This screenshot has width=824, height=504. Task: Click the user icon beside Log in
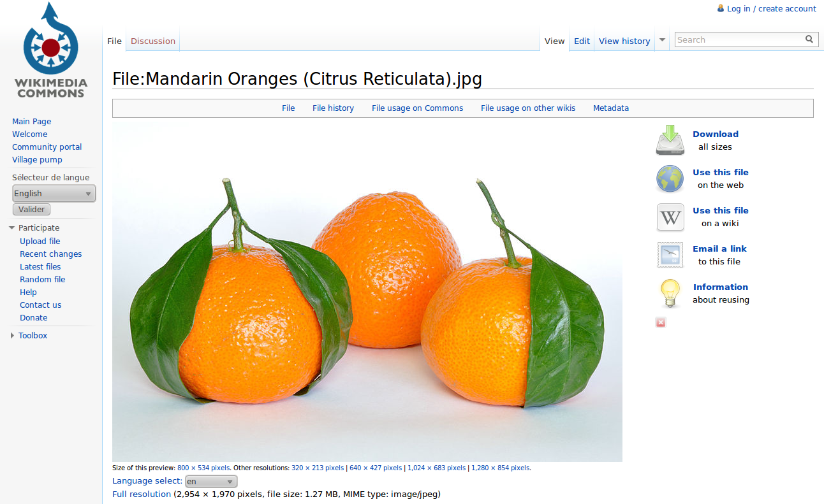point(721,8)
